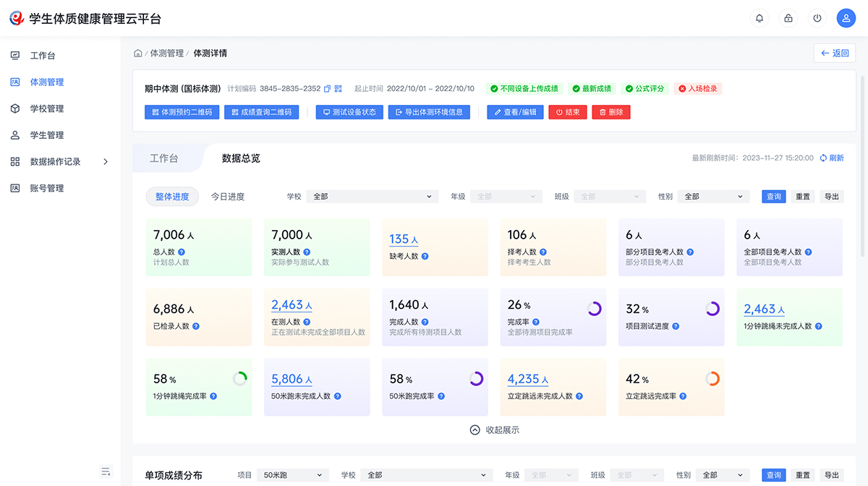Click the home icon in breadcrumb
868x486 pixels.
point(137,54)
